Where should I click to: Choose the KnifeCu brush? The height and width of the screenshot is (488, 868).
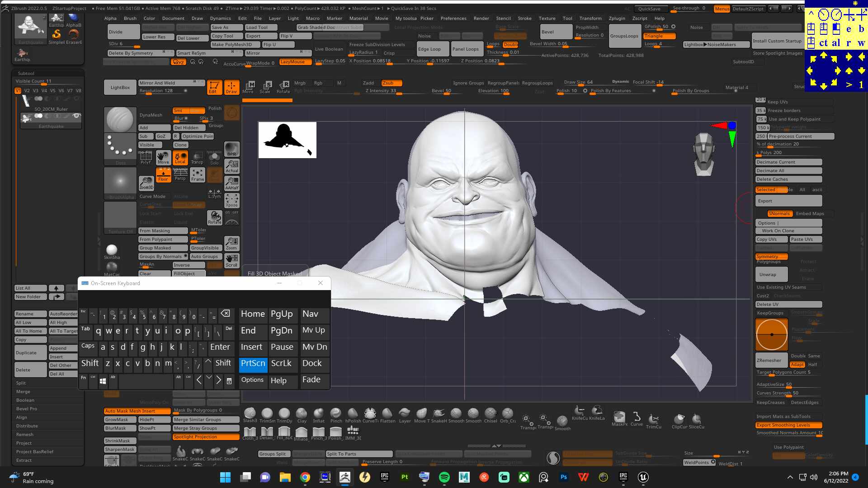click(580, 413)
